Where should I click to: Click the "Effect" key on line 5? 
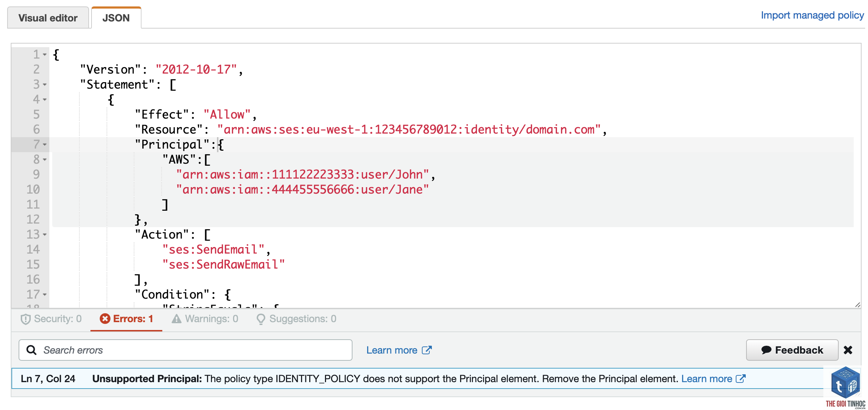[162, 115]
